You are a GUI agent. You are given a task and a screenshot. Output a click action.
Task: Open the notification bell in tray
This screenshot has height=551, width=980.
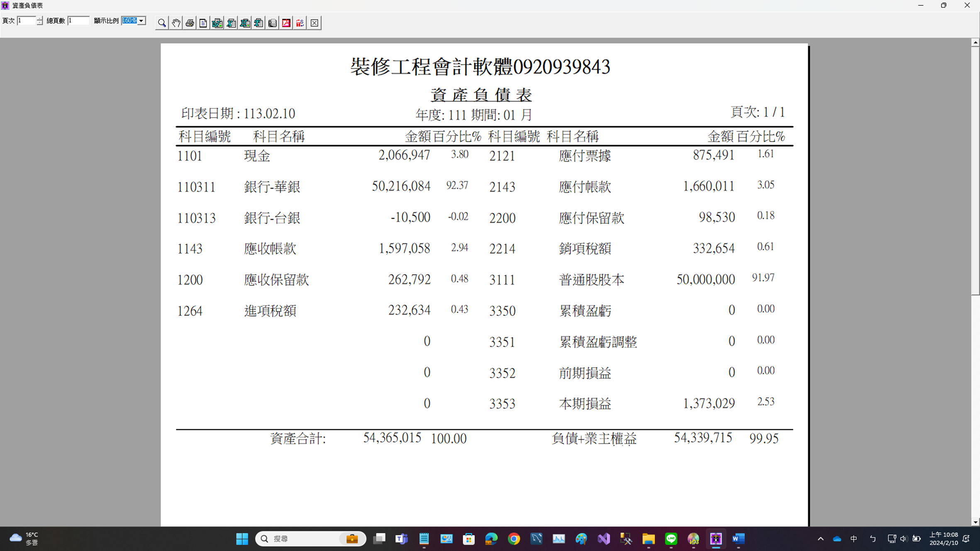coord(966,539)
